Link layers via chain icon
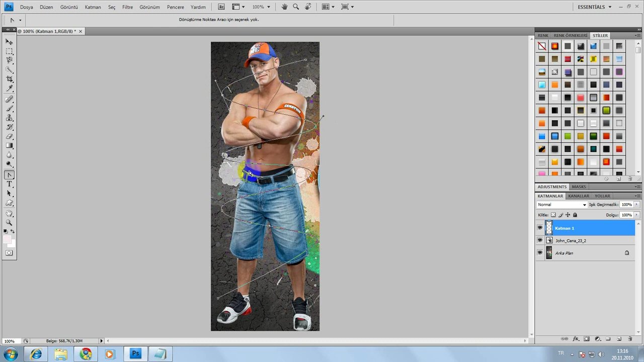The height and width of the screenshot is (362, 644). click(565, 339)
